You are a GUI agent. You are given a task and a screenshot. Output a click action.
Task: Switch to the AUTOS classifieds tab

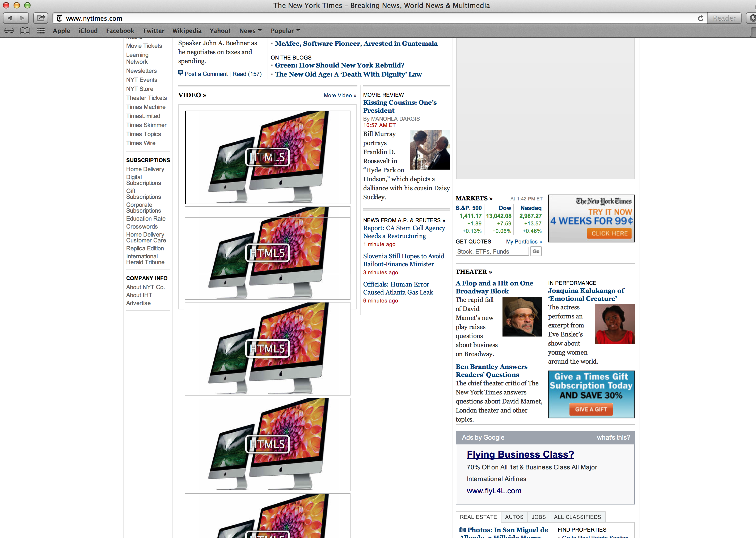(x=514, y=517)
